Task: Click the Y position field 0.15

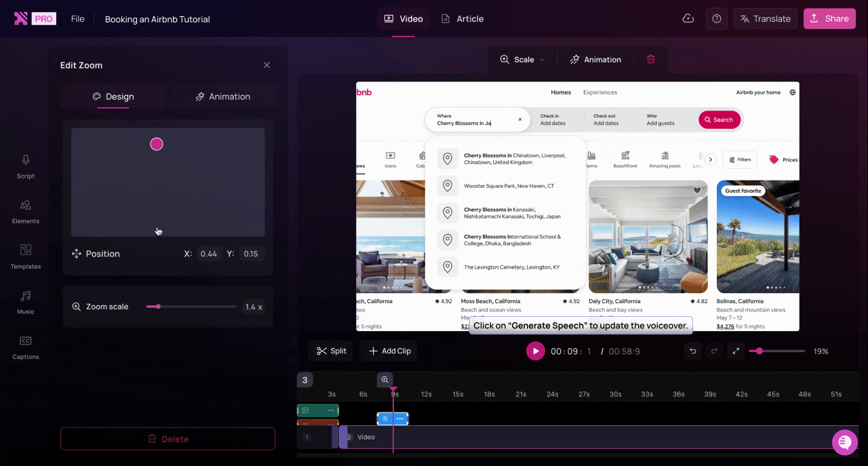Action: coord(251,254)
